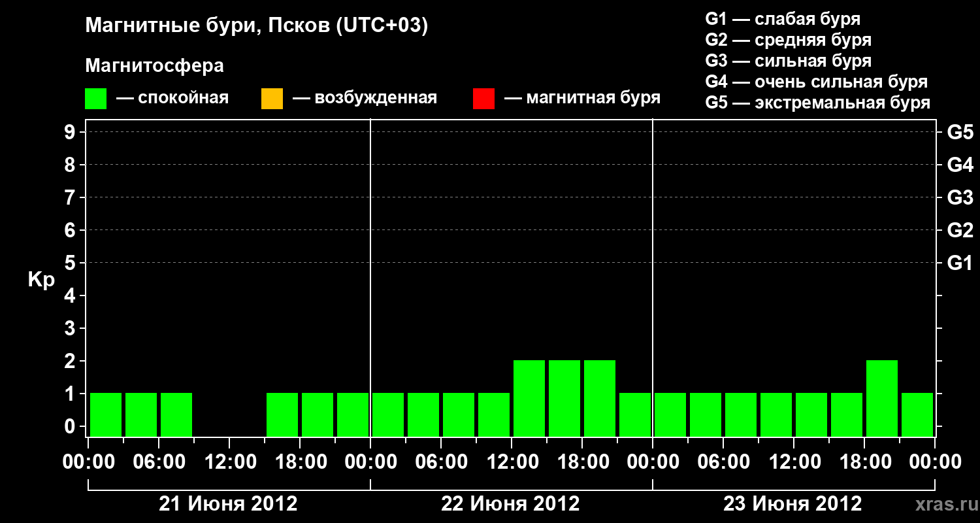Select the title "Магнитные бури, Псков (UTC+03)"
This screenshot has height=523, width=980.
[257, 26]
